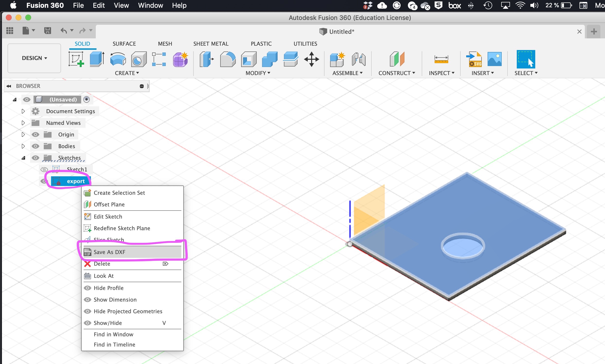Collapse the BROWSER panel arrows
This screenshot has height=364, width=605.
coord(9,86)
